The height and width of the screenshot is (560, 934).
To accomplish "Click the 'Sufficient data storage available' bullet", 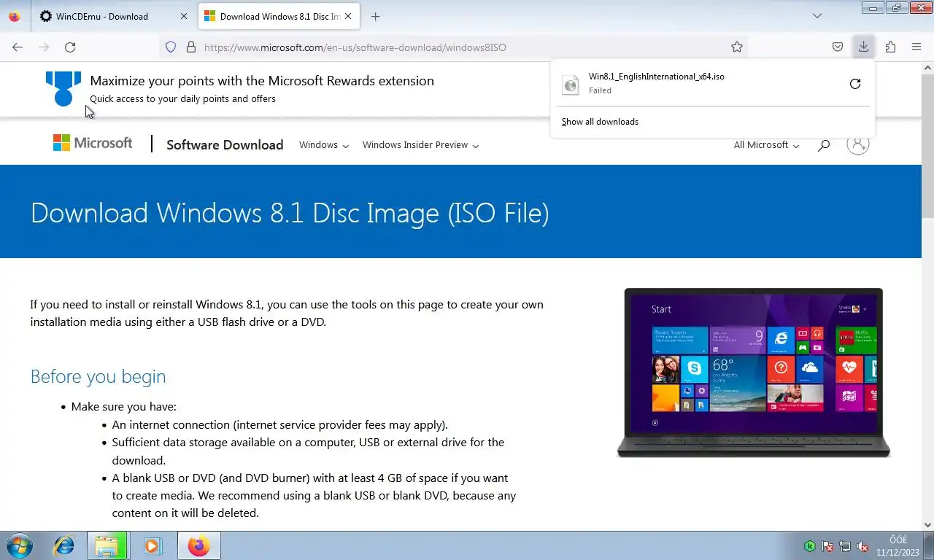I will tap(308, 451).
